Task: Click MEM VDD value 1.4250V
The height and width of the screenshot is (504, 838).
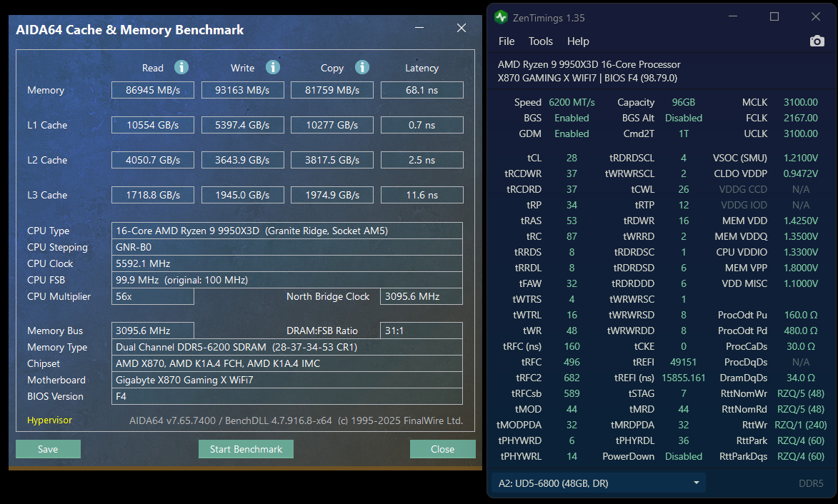Action: pos(801,221)
